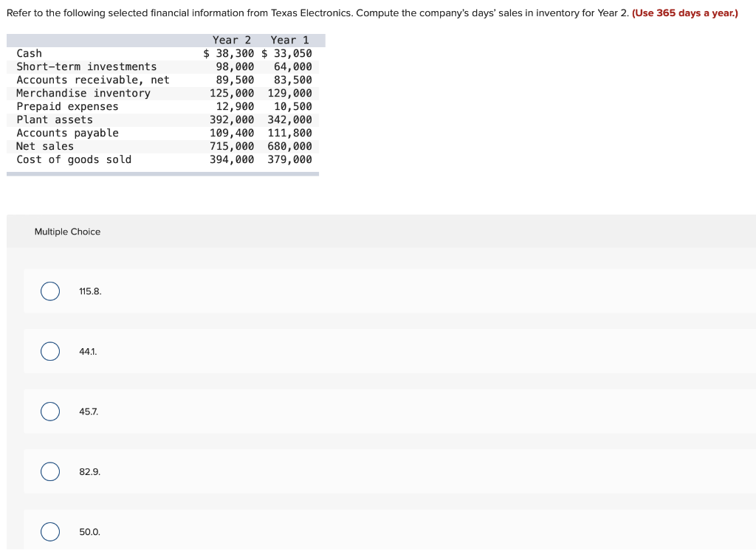Click the Multiple Choice section header
Screen dimensions: 756x551
pos(67,232)
